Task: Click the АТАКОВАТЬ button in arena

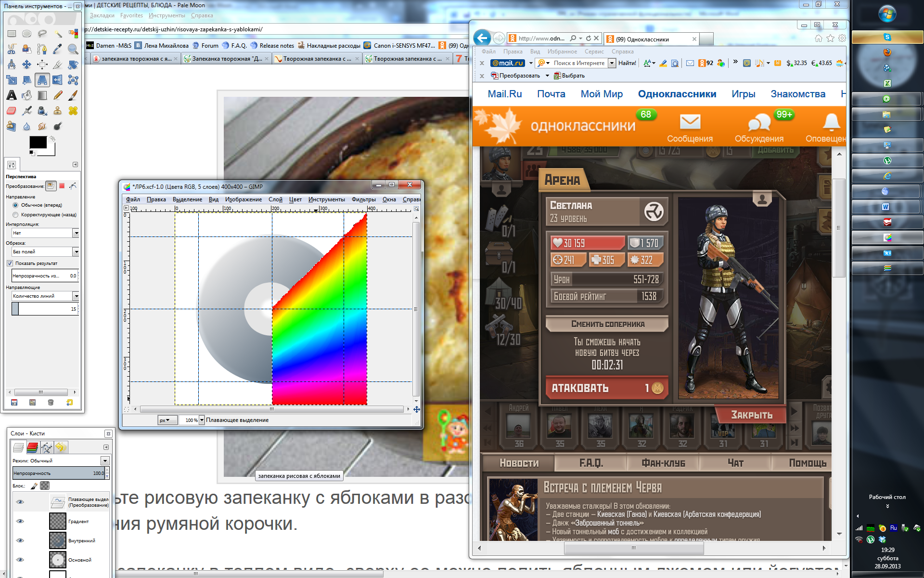Action: click(x=607, y=388)
